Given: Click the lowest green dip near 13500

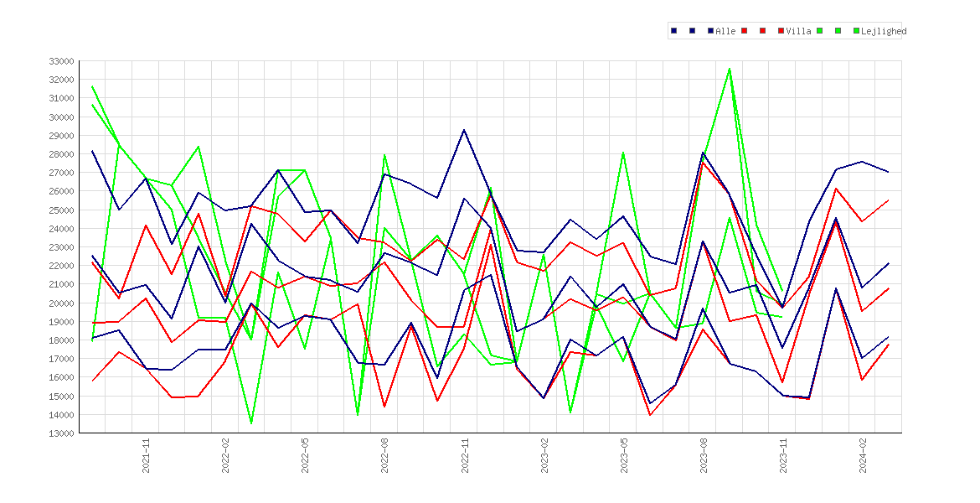Looking at the screenshot, I should point(251,423).
